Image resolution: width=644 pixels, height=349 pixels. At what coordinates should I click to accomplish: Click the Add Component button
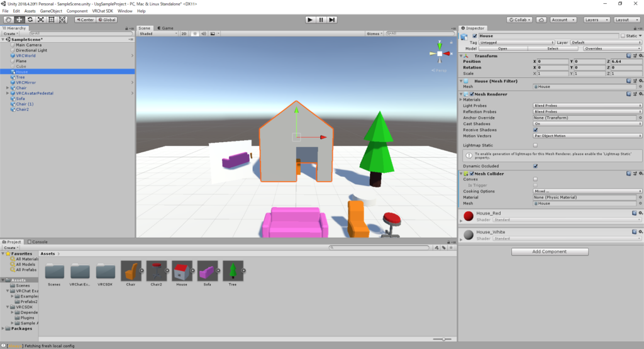(550, 252)
